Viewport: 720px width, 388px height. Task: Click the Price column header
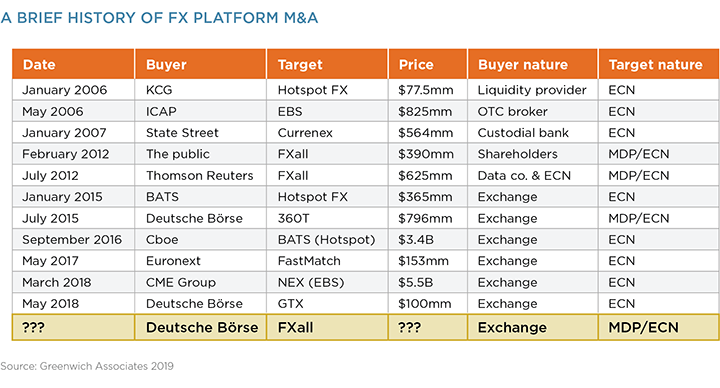coord(428,64)
